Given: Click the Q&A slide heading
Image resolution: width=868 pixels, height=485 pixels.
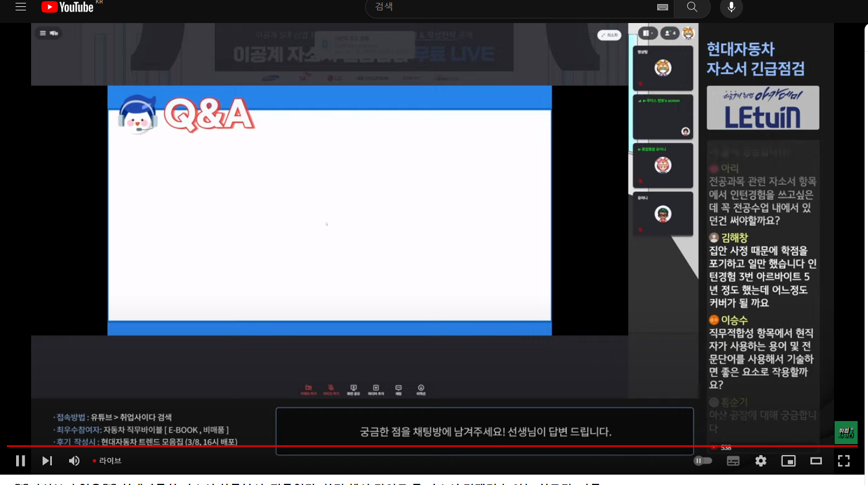Looking at the screenshot, I should click(209, 114).
